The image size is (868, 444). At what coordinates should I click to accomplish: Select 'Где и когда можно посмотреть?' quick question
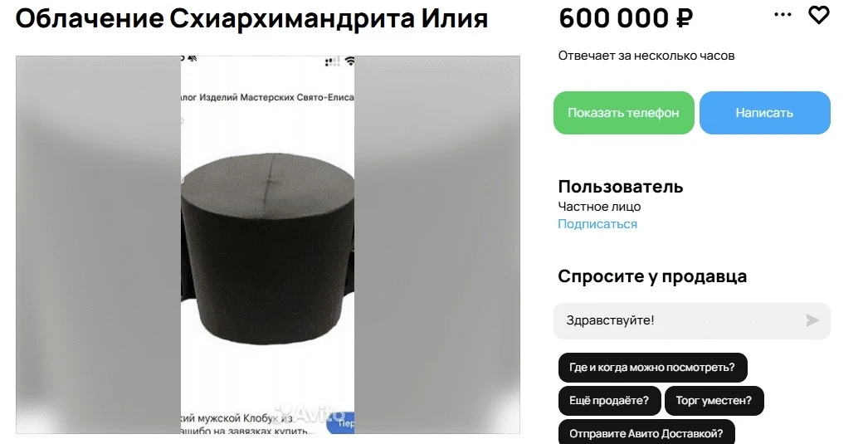(653, 368)
